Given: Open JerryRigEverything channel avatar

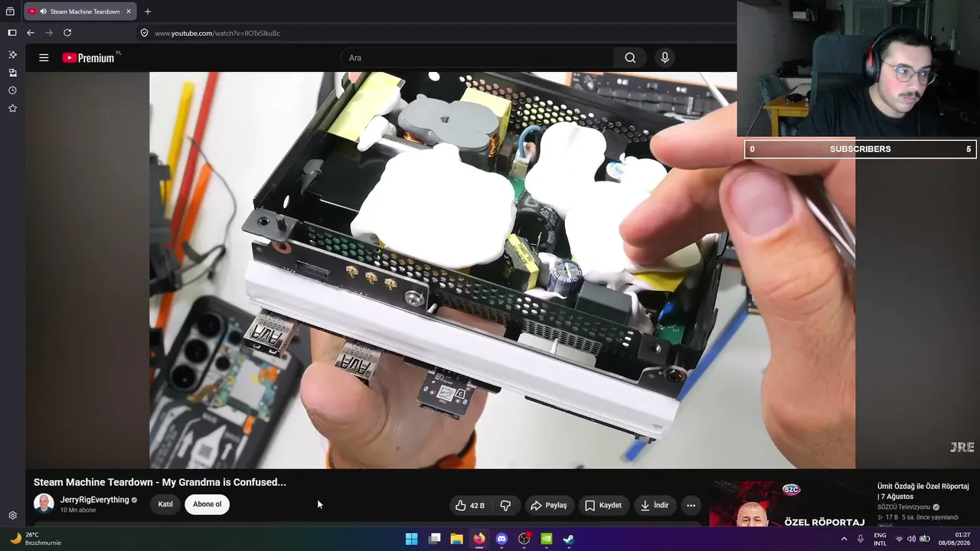Looking at the screenshot, I should coord(44,504).
